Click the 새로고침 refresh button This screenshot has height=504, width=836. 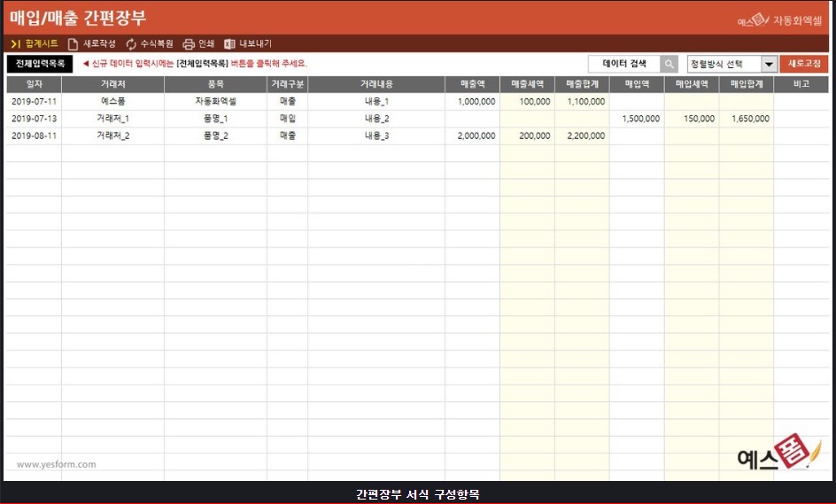(x=804, y=64)
